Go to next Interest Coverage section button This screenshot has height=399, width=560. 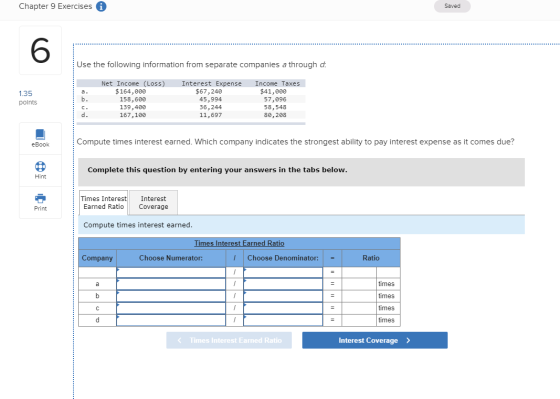point(375,340)
